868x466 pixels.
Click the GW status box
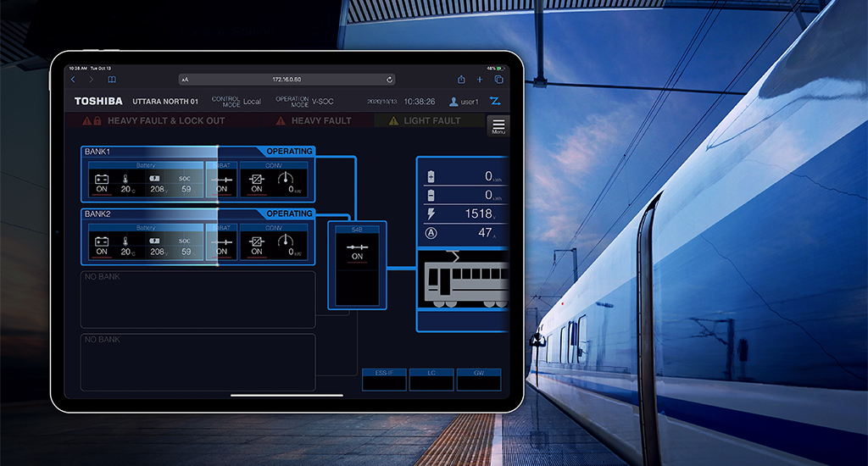[479, 380]
